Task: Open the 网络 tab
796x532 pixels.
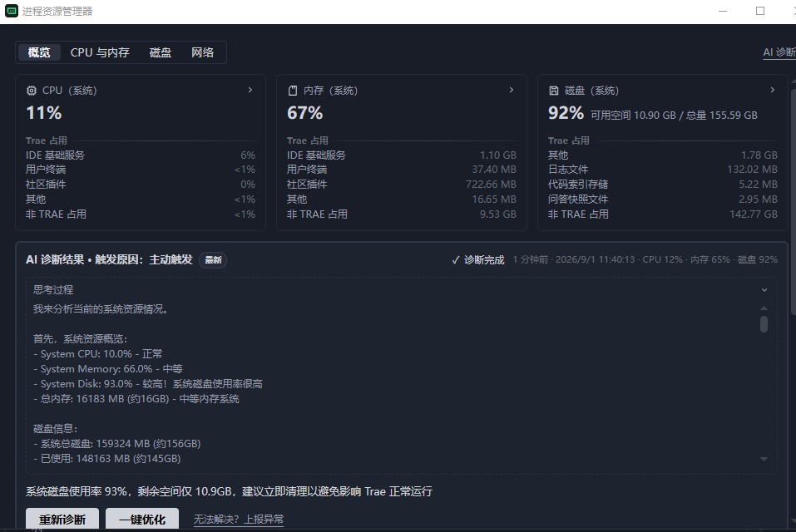Action: 203,52
